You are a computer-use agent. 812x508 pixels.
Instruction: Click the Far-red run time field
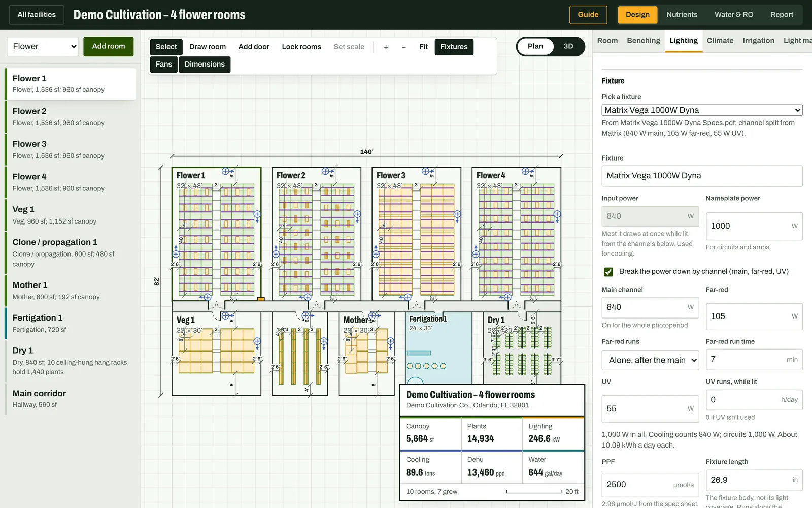click(x=754, y=359)
